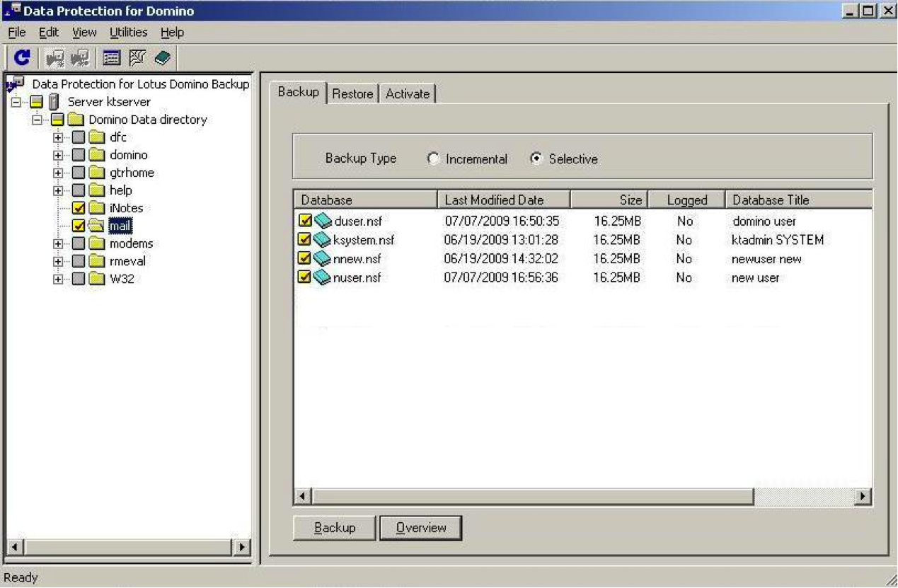The width and height of the screenshot is (898, 588).
Task: Open the list-view toolbar icon
Action: [113, 58]
